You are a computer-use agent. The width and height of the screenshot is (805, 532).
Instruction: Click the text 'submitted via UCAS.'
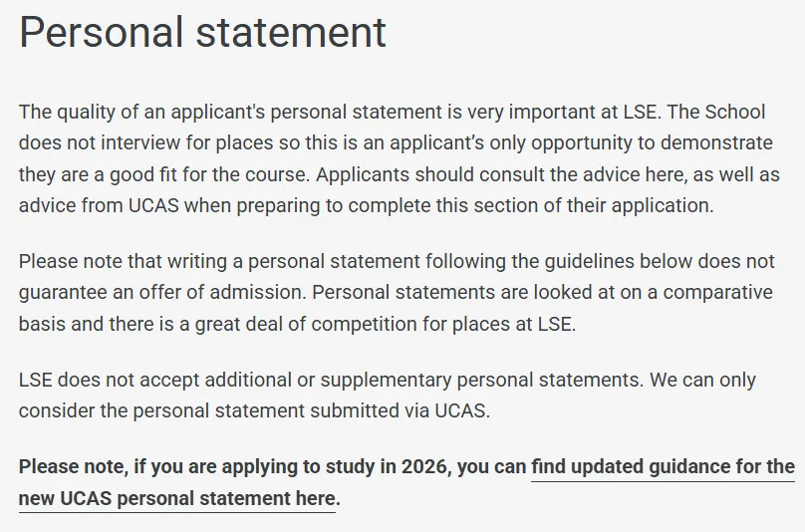[401, 410]
